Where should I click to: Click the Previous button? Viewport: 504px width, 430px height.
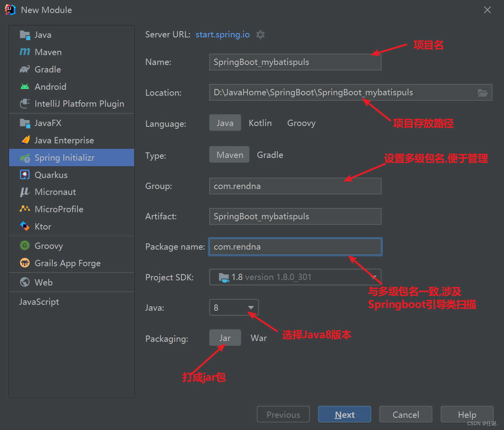283,415
